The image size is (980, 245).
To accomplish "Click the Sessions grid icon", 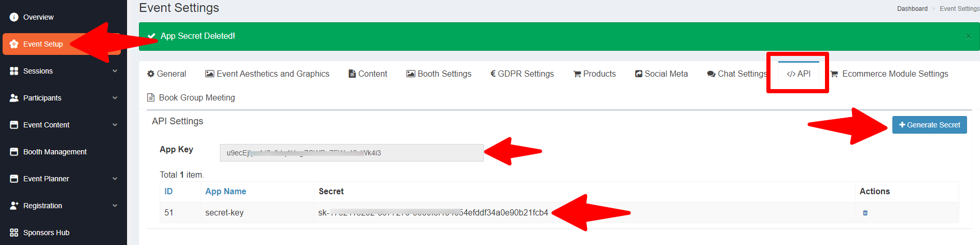I will [x=14, y=71].
